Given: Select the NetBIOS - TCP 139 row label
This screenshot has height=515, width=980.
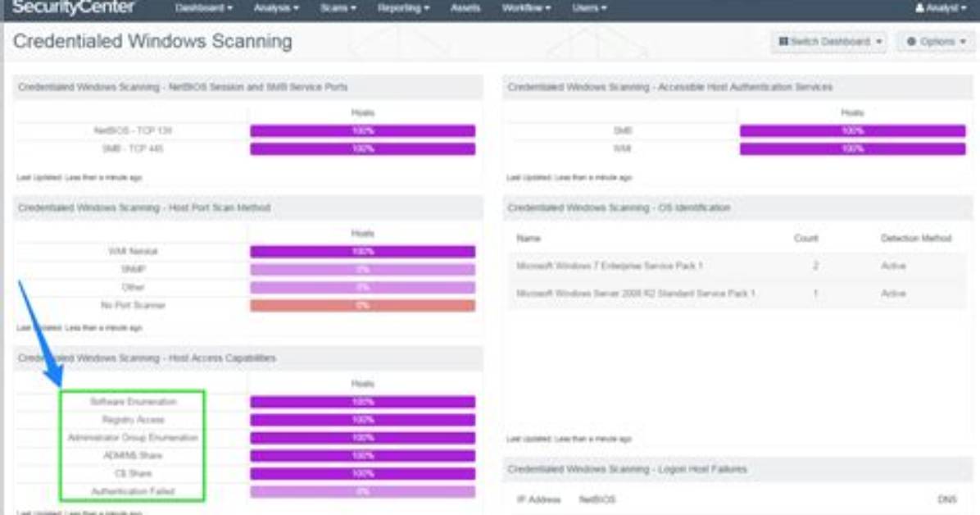Looking at the screenshot, I should coord(133,130).
